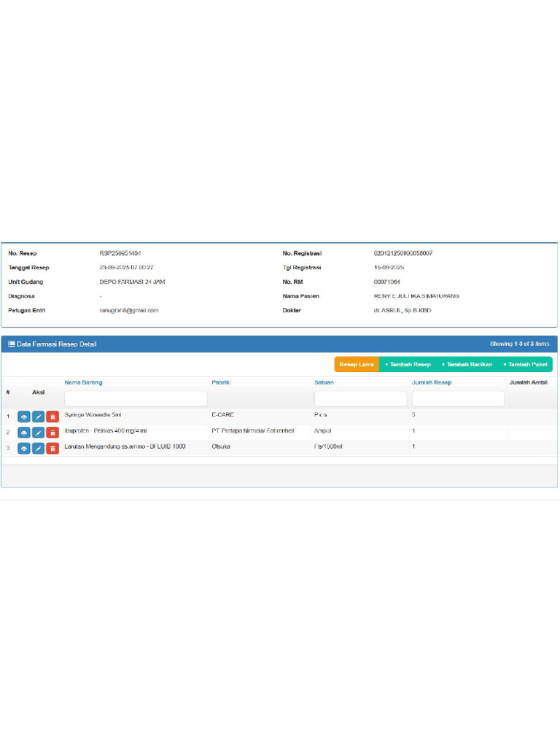This screenshot has width=560, height=747.
Task: Sort by Jumlah Resep column
Action: [x=432, y=382]
